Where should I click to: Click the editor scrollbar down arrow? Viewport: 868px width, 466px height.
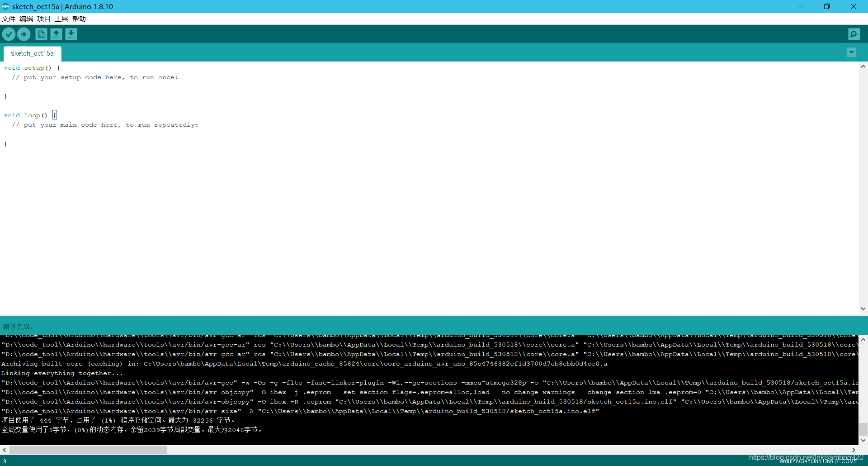point(863,309)
